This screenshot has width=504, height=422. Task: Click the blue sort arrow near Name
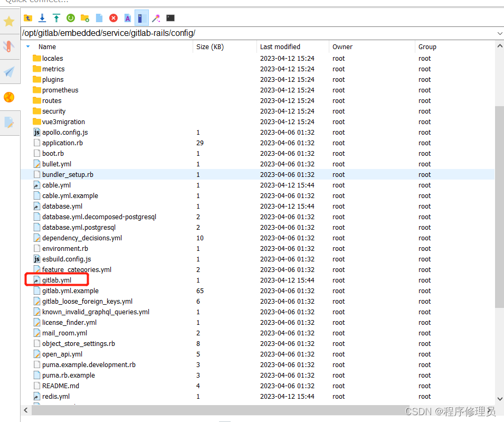point(28,46)
